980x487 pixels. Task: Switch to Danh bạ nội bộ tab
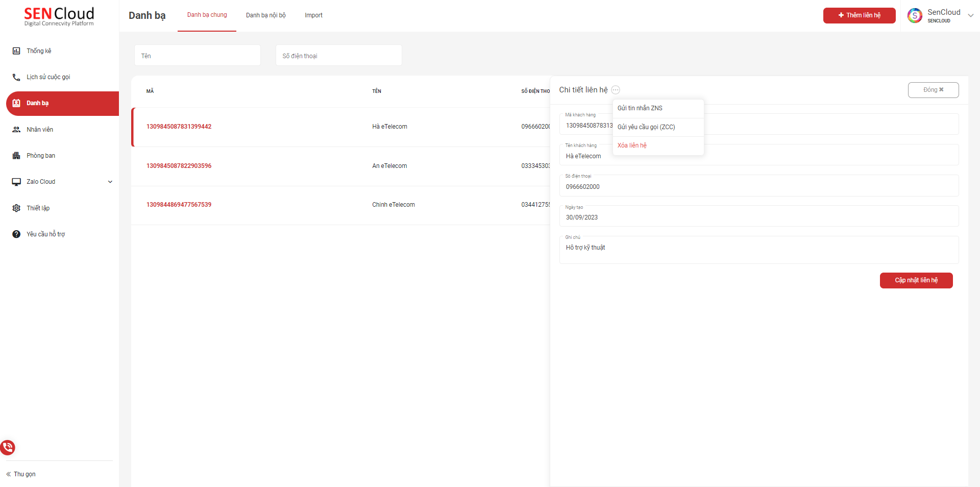[x=265, y=15]
